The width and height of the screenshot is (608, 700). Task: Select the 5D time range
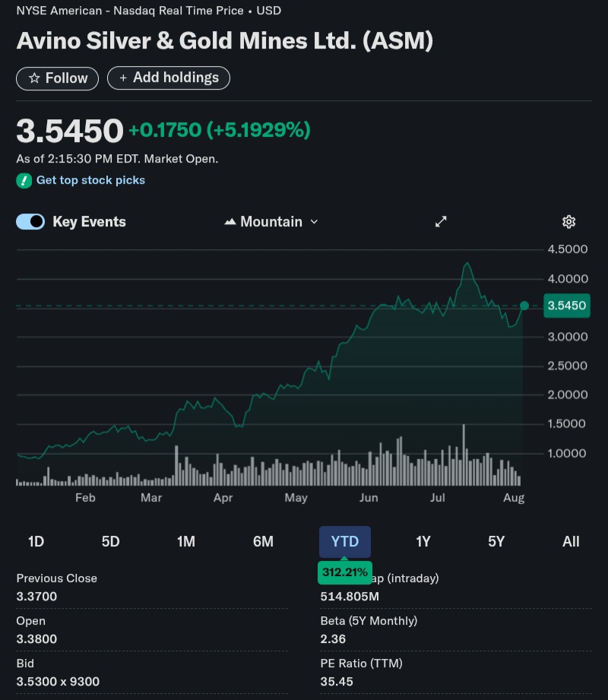[111, 541]
